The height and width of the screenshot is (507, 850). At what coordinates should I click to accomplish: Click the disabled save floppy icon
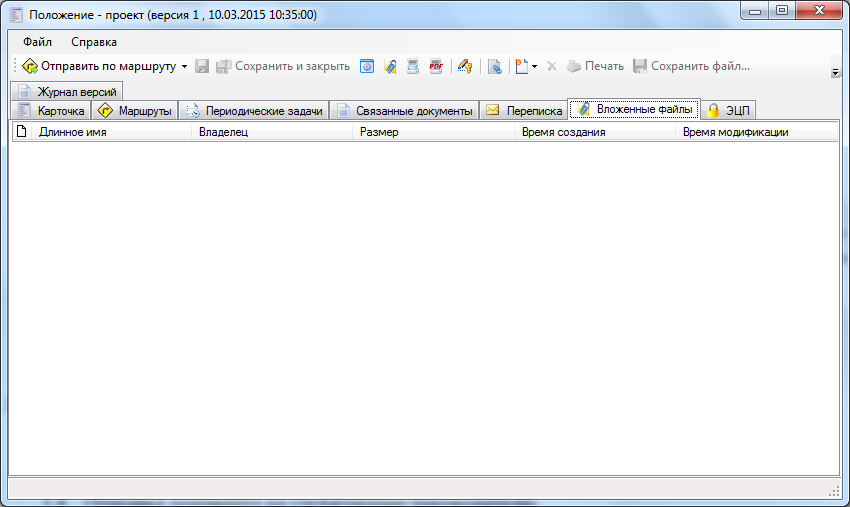point(202,66)
